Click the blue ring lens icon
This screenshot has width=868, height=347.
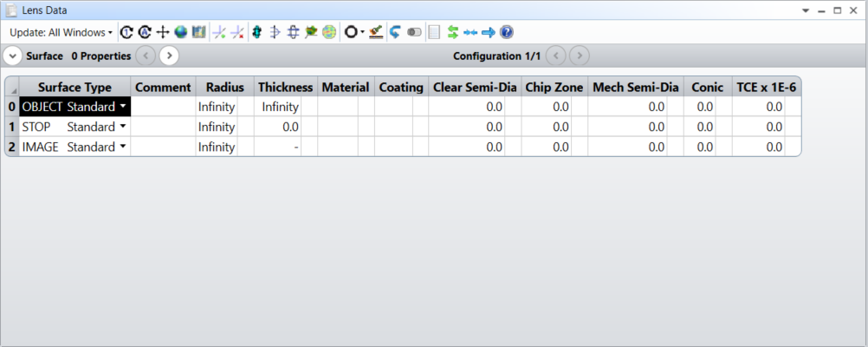[x=294, y=33]
